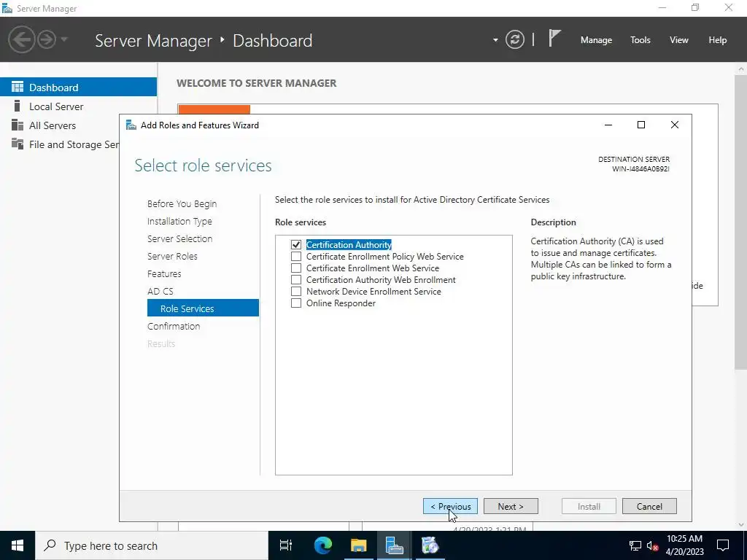
Task: Go to the Before You Begin step
Action: [182, 204]
